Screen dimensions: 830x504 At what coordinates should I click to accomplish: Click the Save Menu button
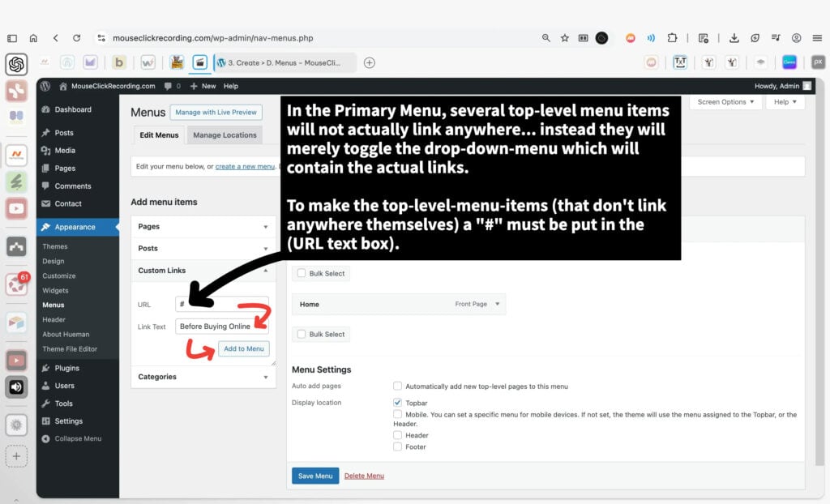(315, 476)
